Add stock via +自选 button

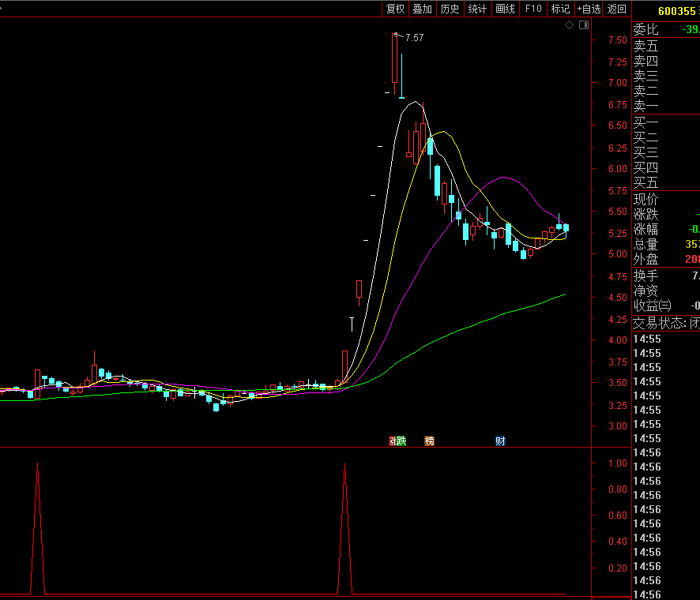click(x=589, y=9)
